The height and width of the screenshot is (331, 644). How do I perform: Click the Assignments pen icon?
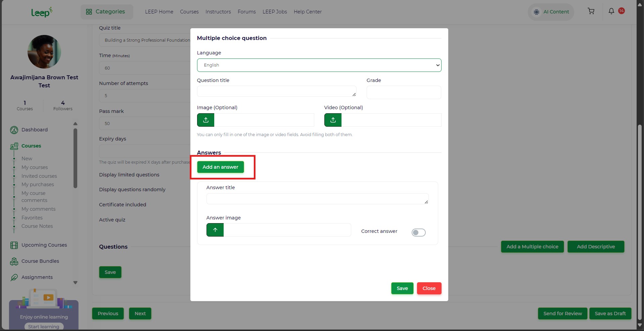tap(14, 278)
